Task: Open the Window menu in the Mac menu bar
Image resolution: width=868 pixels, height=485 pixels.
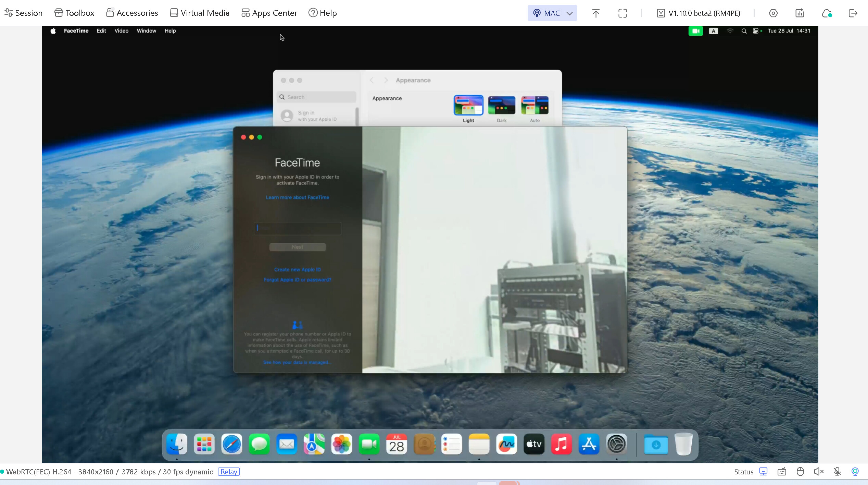Action: [147, 31]
